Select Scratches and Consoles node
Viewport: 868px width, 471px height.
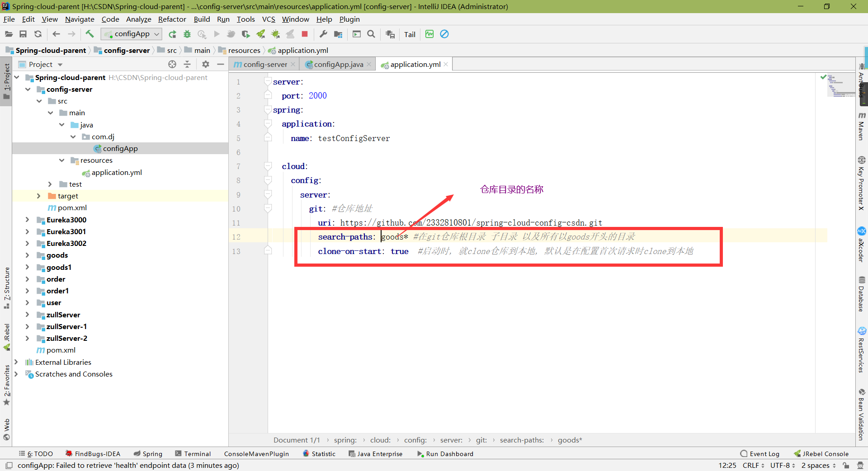(x=74, y=374)
